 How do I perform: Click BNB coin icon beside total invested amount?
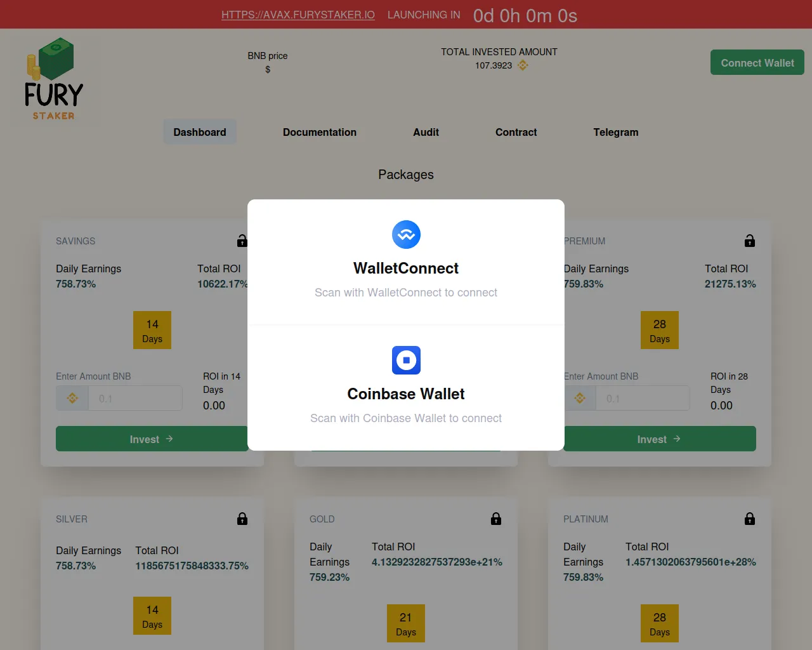click(x=523, y=65)
